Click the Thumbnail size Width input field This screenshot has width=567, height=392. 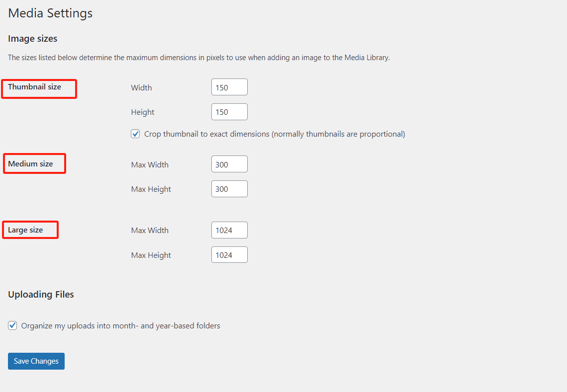coord(229,87)
